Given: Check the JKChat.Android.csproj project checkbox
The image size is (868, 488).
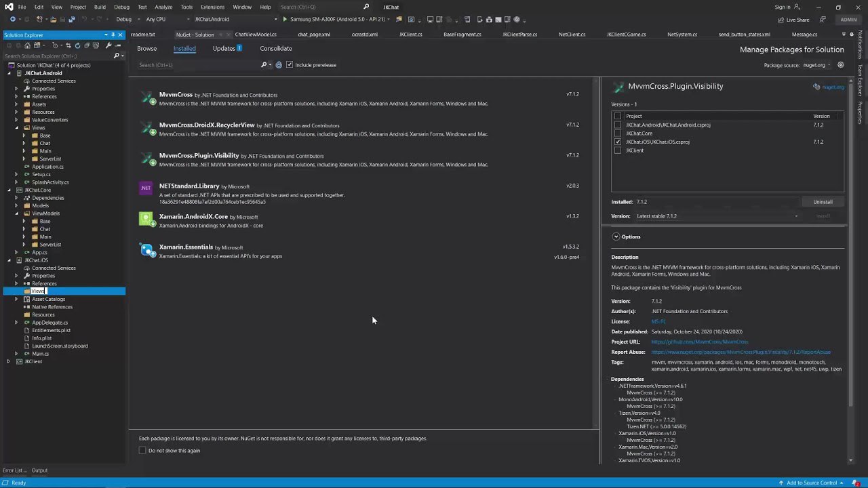Looking at the screenshot, I should pyautogui.click(x=618, y=125).
